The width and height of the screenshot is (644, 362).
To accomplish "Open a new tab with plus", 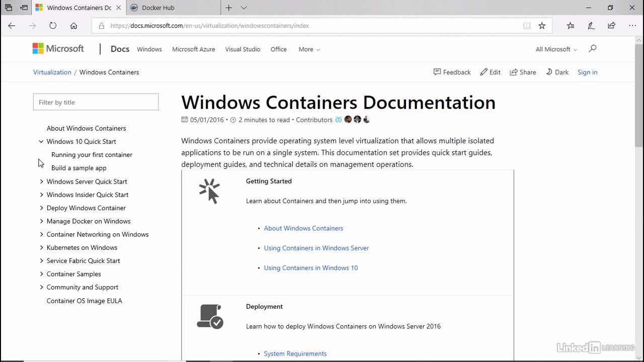I will (228, 8).
